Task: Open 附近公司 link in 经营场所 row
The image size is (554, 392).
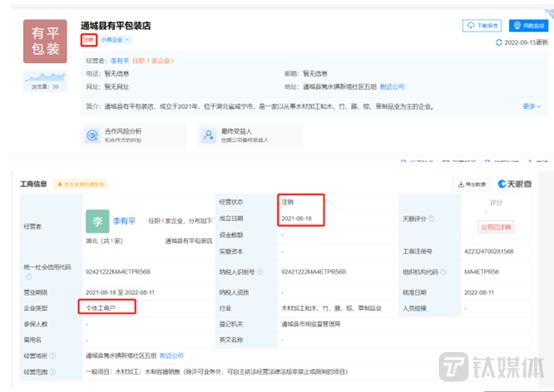Action: coord(171,356)
